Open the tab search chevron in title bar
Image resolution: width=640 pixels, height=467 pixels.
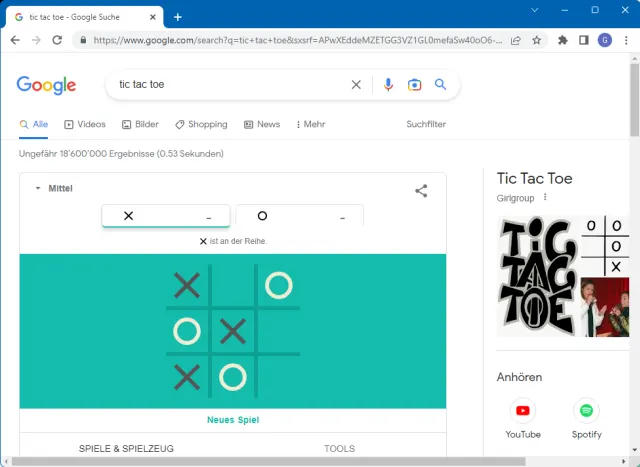pyautogui.click(x=534, y=10)
